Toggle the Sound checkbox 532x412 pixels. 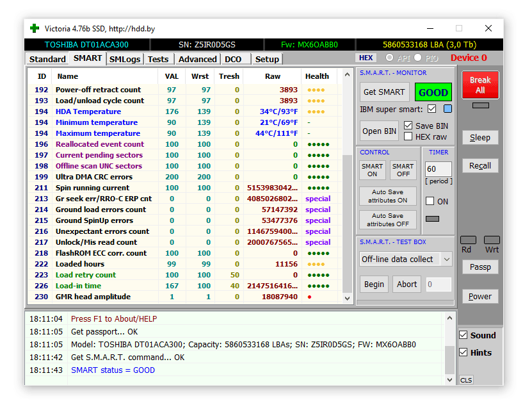(x=463, y=335)
